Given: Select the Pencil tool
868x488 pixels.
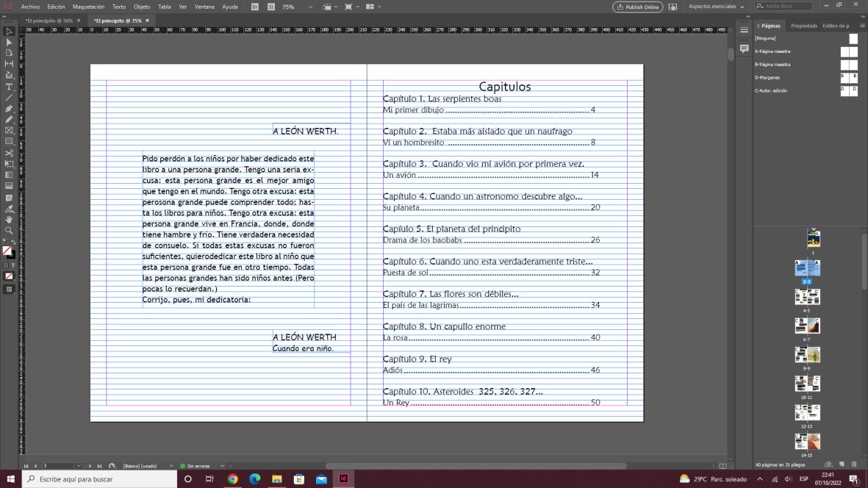Looking at the screenshot, I should click(x=9, y=120).
